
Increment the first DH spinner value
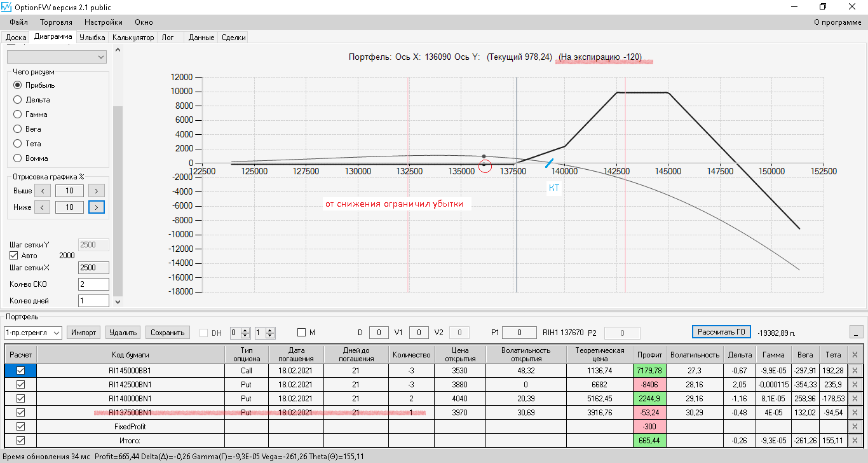(x=246, y=330)
